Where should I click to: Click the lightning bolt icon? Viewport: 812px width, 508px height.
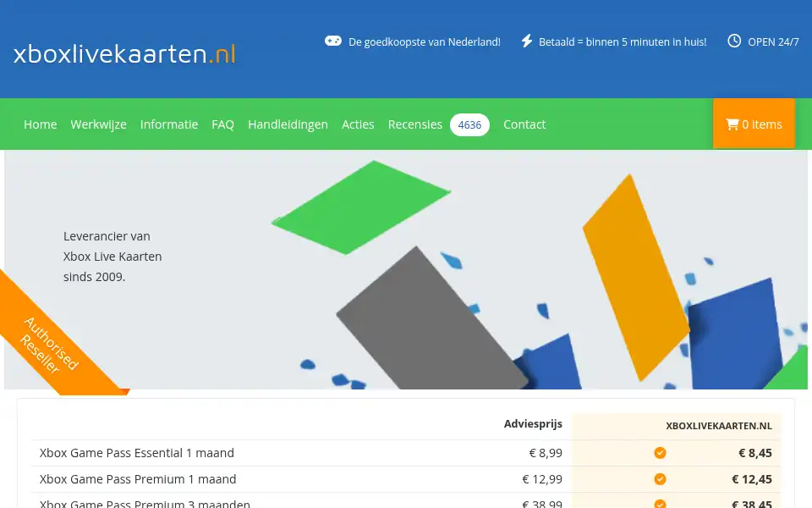[x=527, y=41]
